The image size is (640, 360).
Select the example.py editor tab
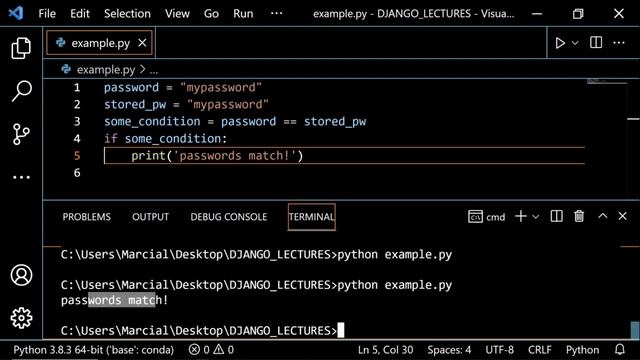point(100,43)
